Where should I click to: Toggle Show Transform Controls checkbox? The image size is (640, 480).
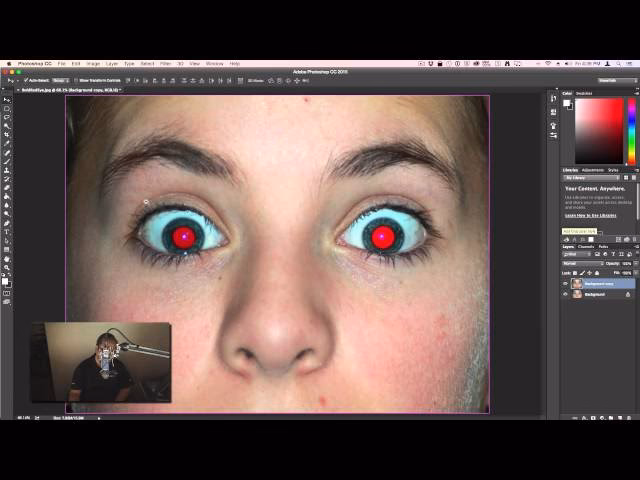click(76, 80)
